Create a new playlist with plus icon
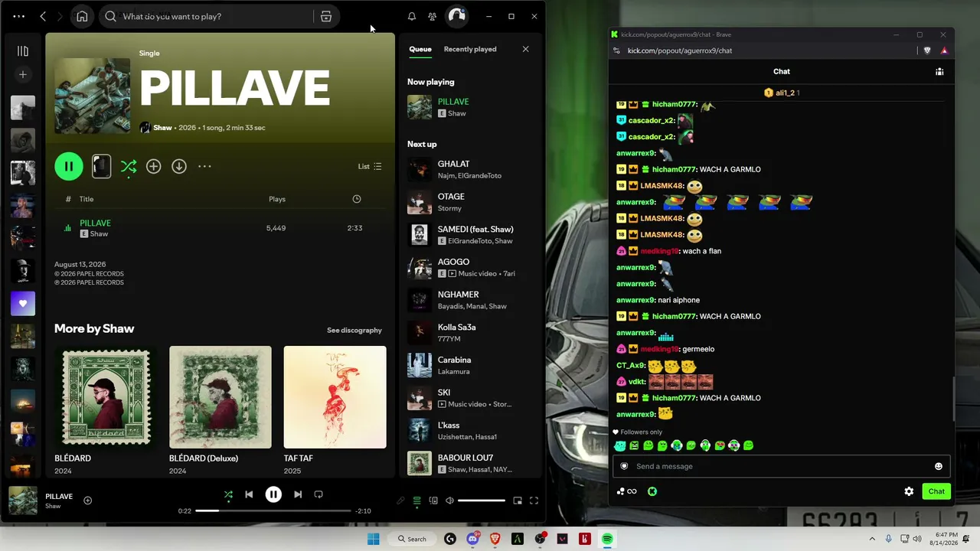The height and width of the screenshot is (551, 980). (23, 74)
